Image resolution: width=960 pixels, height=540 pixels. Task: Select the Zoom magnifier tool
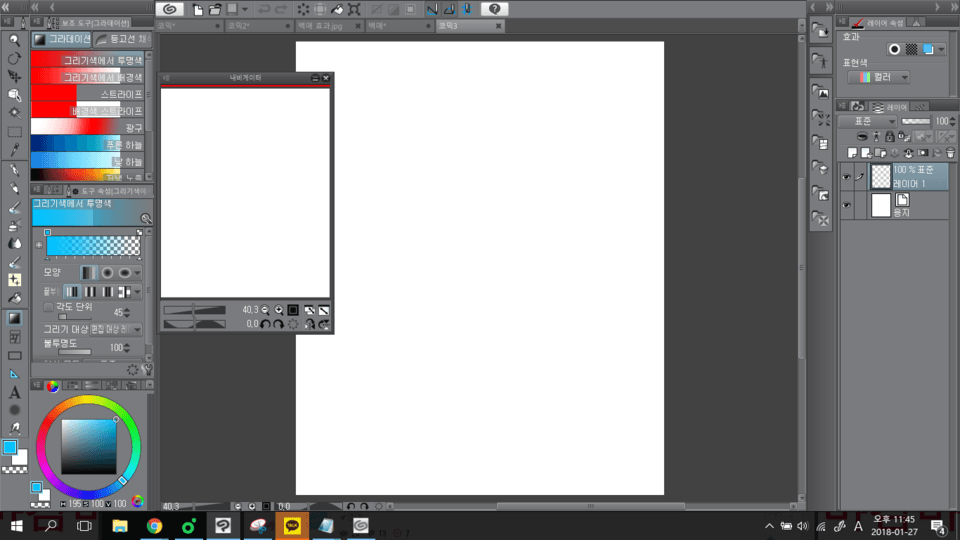click(x=14, y=40)
